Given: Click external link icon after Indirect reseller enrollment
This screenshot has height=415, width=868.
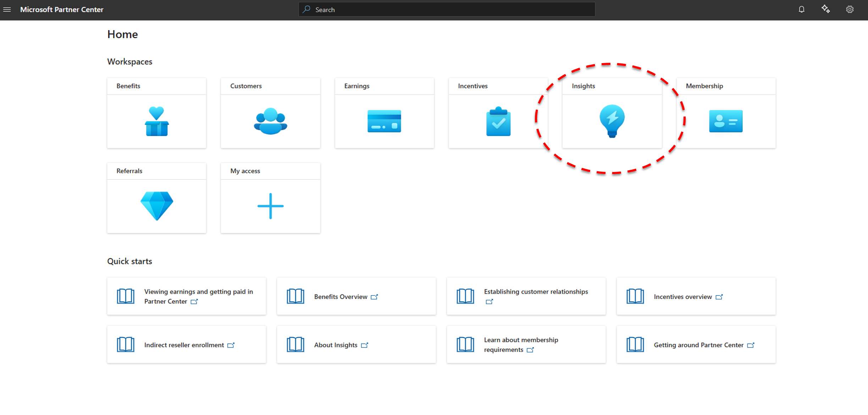Looking at the screenshot, I should [231, 345].
